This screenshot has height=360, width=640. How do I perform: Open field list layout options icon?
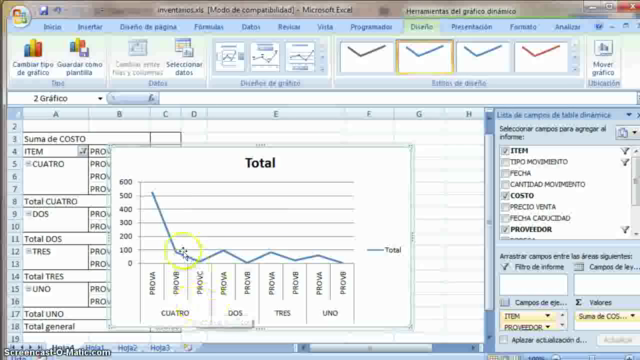point(626,133)
